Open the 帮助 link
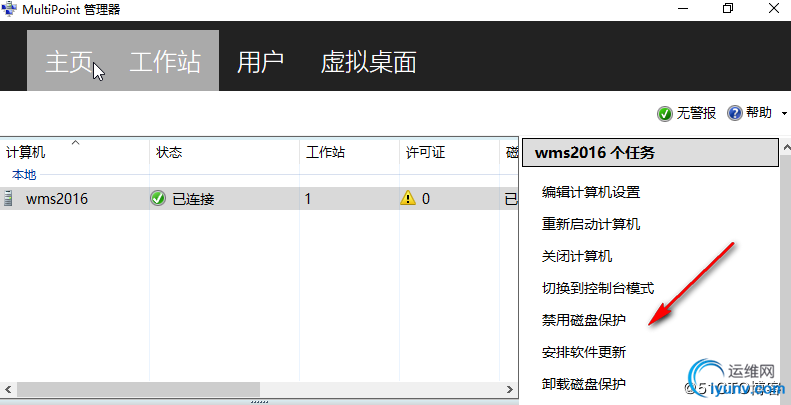This screenshot has width=791, height=405. coord(758,113)
